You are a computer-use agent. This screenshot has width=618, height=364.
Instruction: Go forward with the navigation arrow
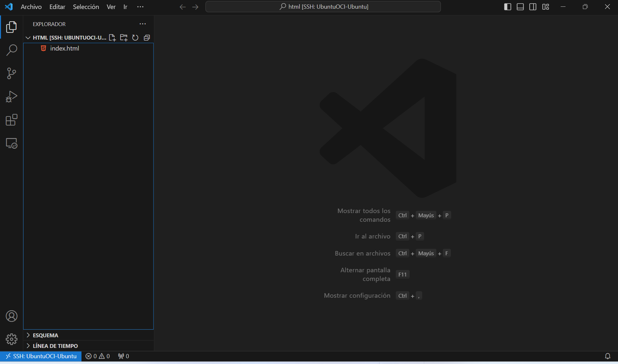195,7
